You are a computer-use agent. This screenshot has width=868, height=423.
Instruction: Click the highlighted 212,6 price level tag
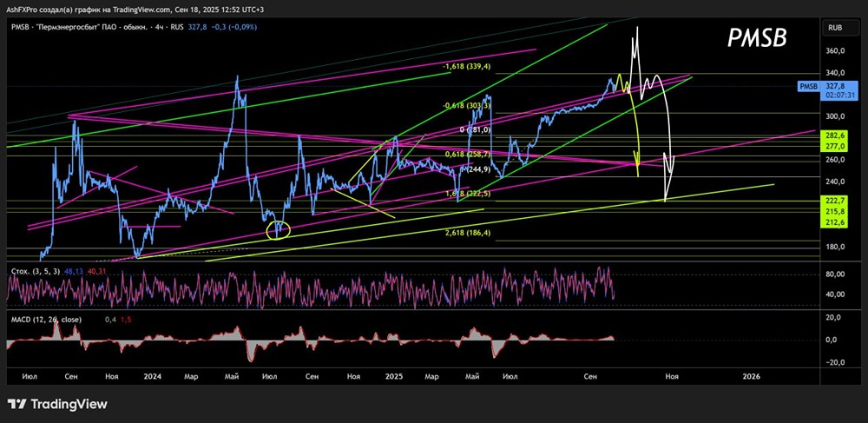point(835,222)
